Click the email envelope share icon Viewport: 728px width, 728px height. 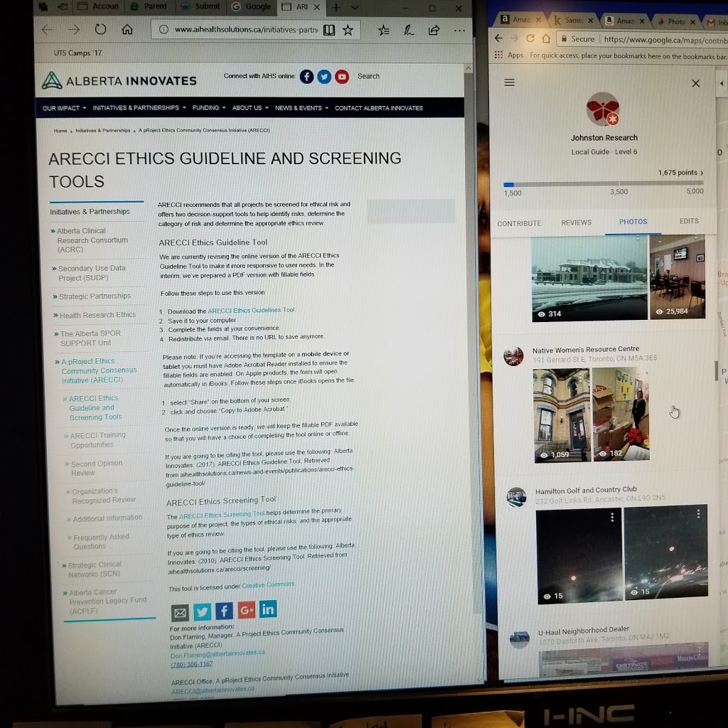pyautogui.click(x=180, y=613)
